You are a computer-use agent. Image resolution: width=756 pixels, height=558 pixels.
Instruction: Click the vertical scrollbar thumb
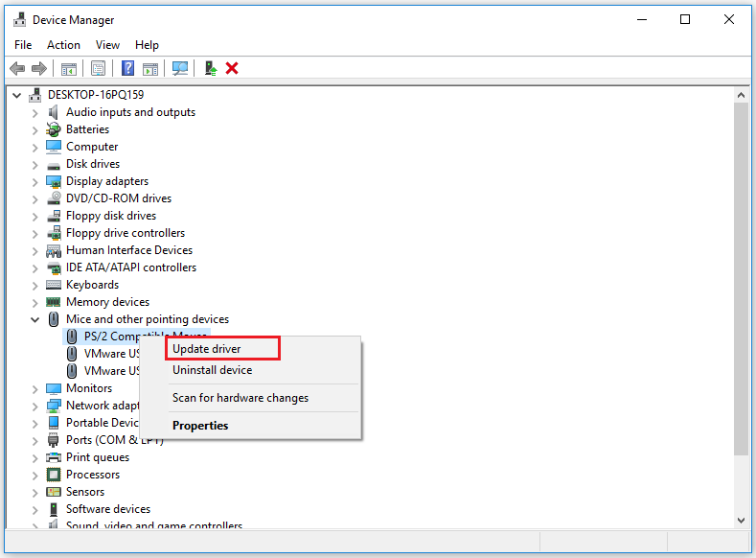click(741, 279)
